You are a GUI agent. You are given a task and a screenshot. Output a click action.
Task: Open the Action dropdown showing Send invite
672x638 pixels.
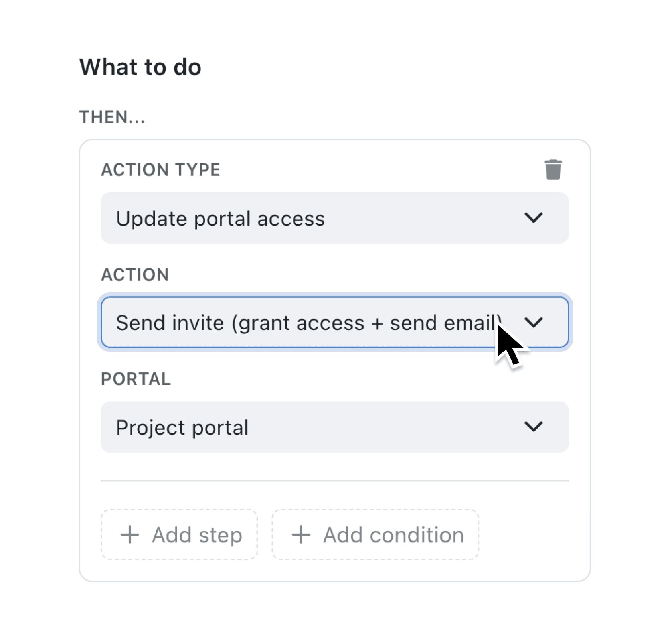tap(334, 323)
